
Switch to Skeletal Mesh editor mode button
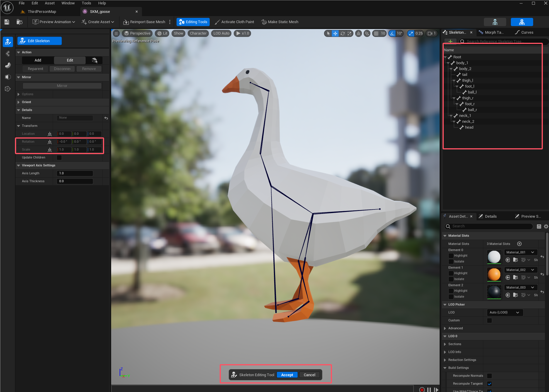522,22
